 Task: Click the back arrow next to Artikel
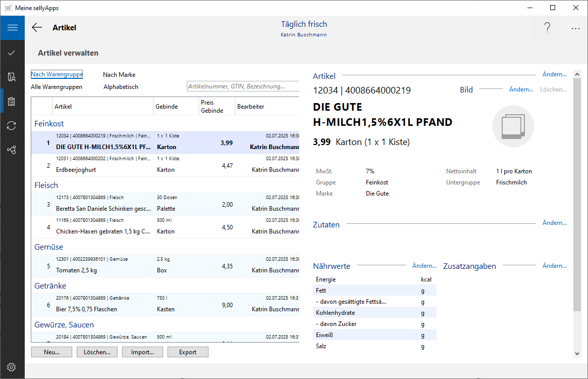click(x=37, y=28)
